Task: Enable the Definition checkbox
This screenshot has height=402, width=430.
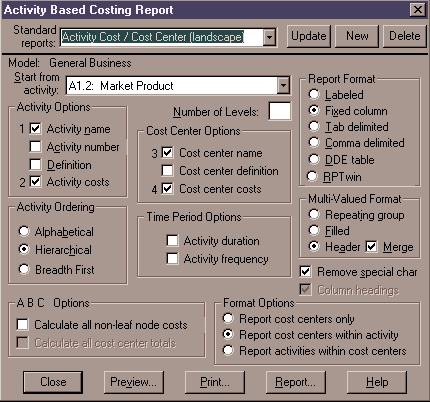Action: (x=35, y=165)
